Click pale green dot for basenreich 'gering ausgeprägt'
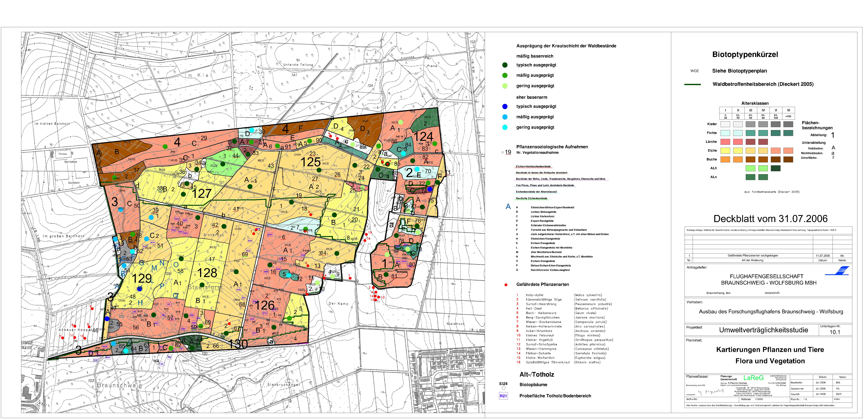The height and width of the screenshot is (420, 868). tap(505, 86)
